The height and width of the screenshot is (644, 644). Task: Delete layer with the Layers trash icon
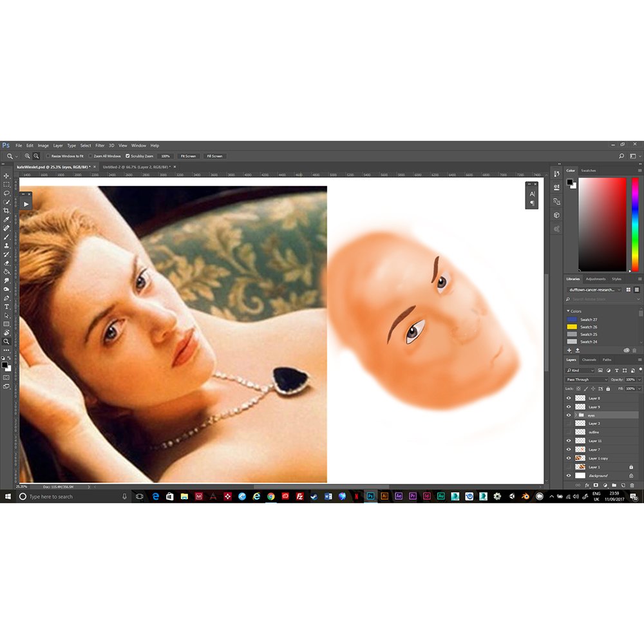point(632,485)
